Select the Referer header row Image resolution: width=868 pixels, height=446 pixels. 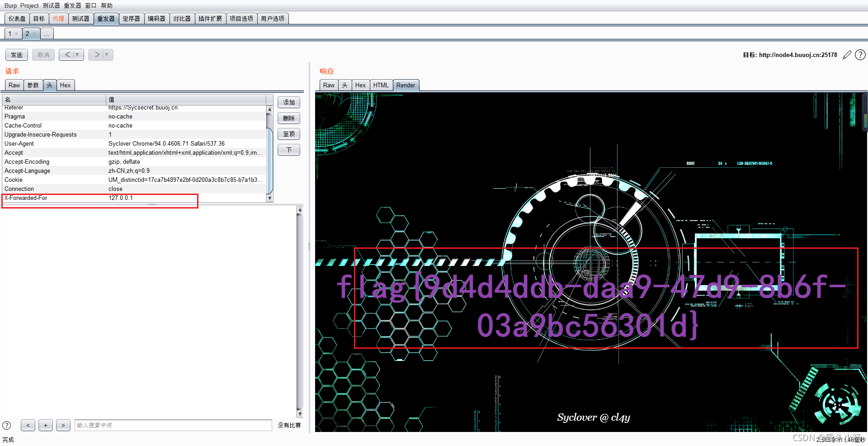[x=134, y=108]
